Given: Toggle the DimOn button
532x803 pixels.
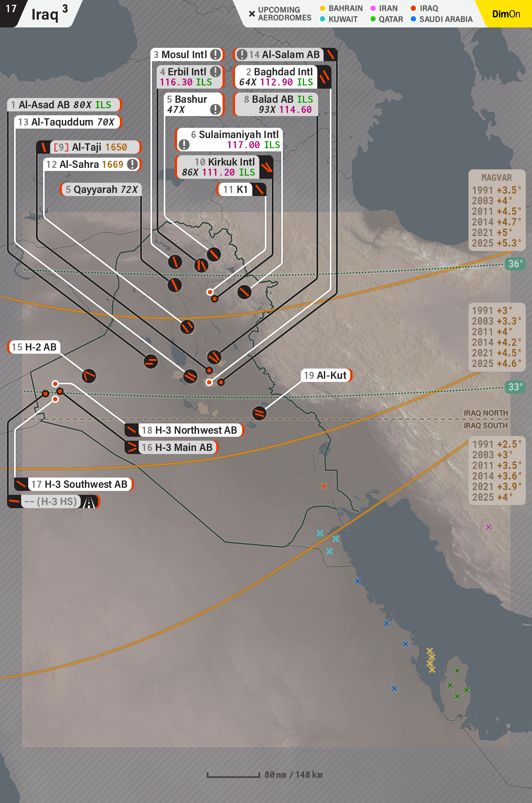Looking at the screenshot, I should click(506, 14).
